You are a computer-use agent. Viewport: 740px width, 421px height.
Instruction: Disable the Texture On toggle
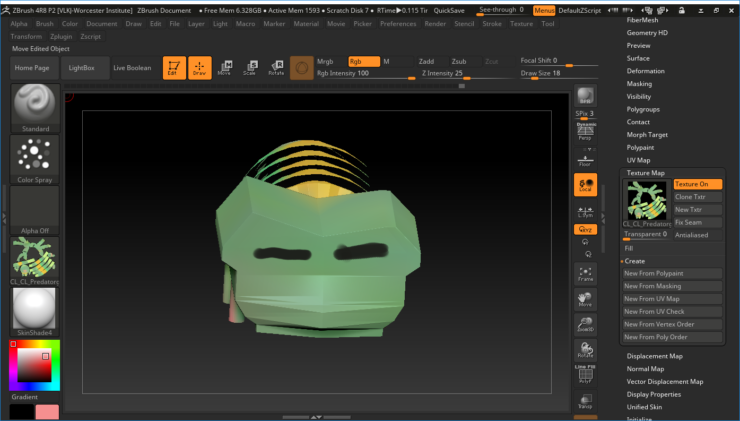(x=696, y=184)
